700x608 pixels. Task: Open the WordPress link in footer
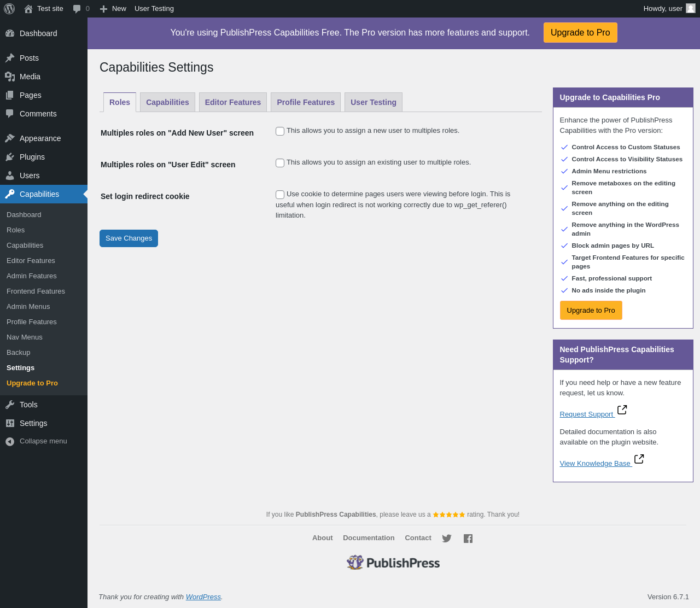(203, 597)
